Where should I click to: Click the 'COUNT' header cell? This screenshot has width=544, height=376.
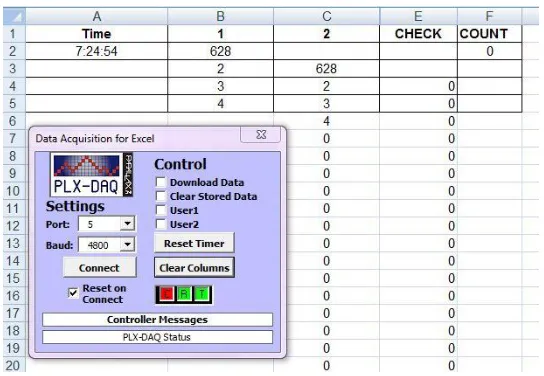pyautogui.click(x=489, y=34)
